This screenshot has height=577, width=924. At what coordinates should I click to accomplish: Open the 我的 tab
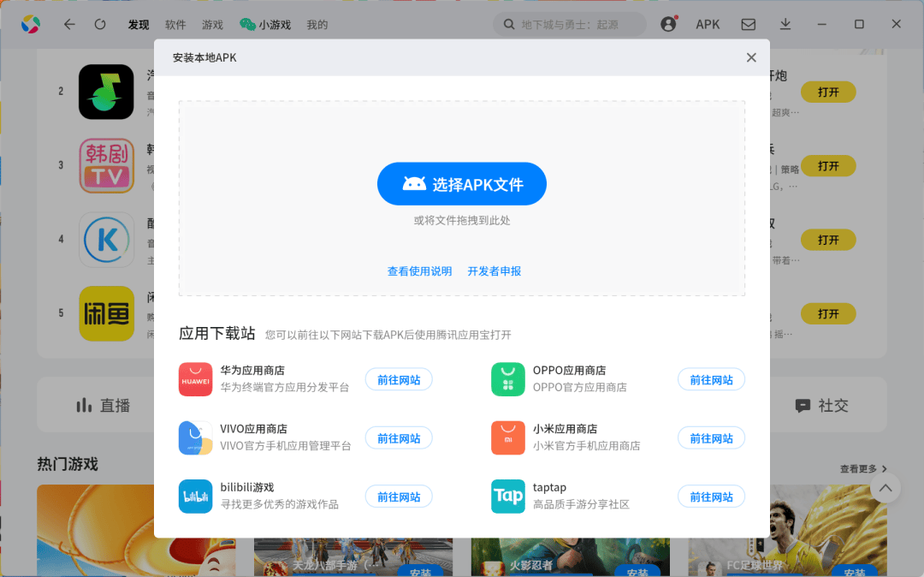(x=317, y=25)
